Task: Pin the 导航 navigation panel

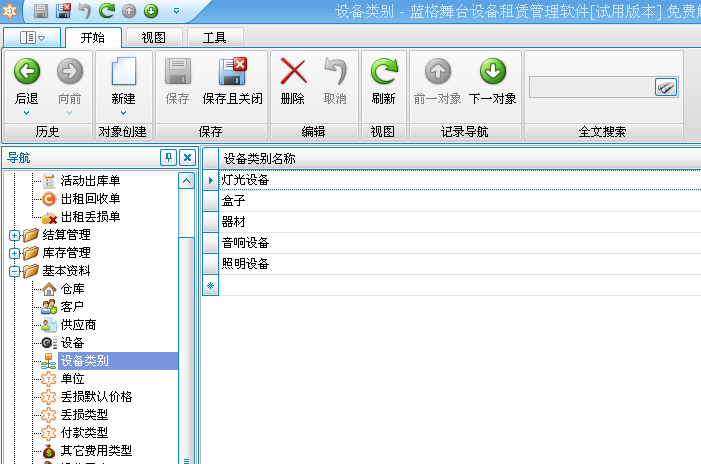Action: coord(169,157)
